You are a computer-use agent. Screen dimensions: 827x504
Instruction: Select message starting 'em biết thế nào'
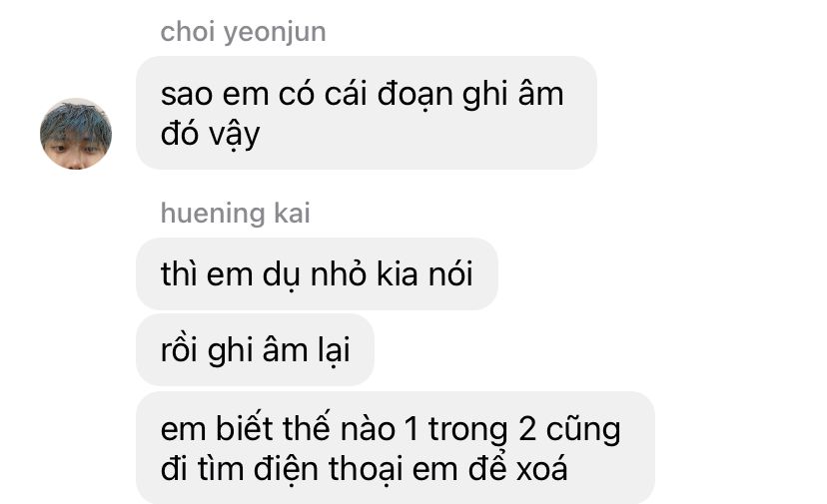(396, 447)
